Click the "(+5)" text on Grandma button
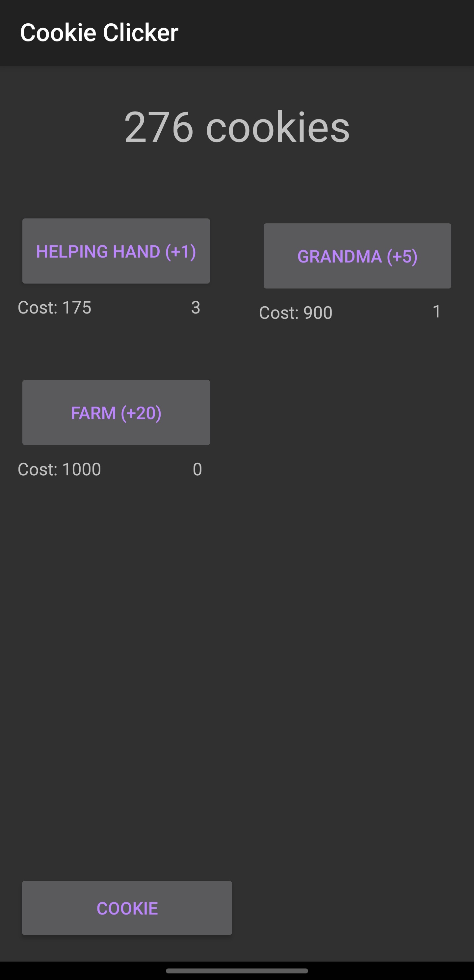The width and height of the screenshot is (474, 980). 402,256
